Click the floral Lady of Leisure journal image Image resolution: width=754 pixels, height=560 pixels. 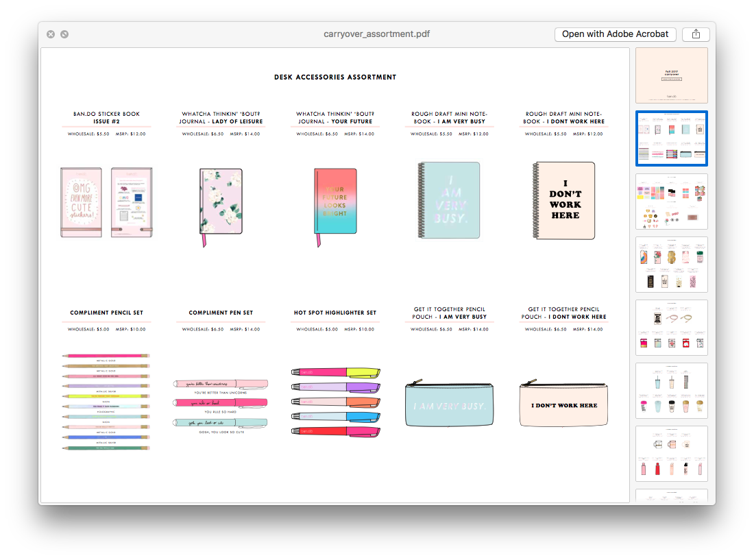point(221,207)
